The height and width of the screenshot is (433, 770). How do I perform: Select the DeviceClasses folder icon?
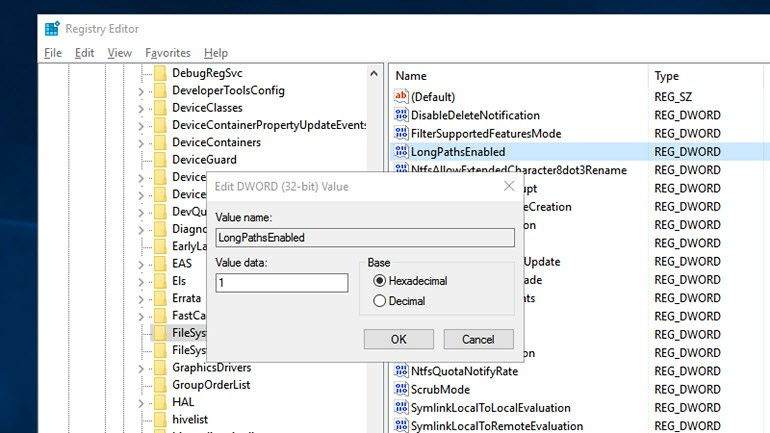coord(160,108)
